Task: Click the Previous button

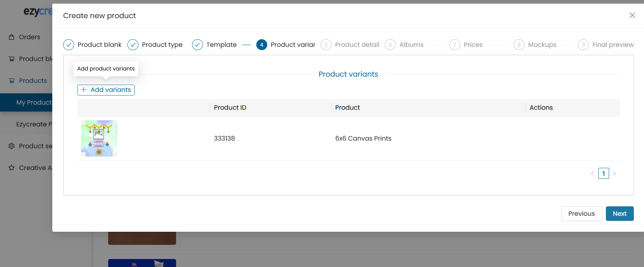Action: click(x=582, y=214)
